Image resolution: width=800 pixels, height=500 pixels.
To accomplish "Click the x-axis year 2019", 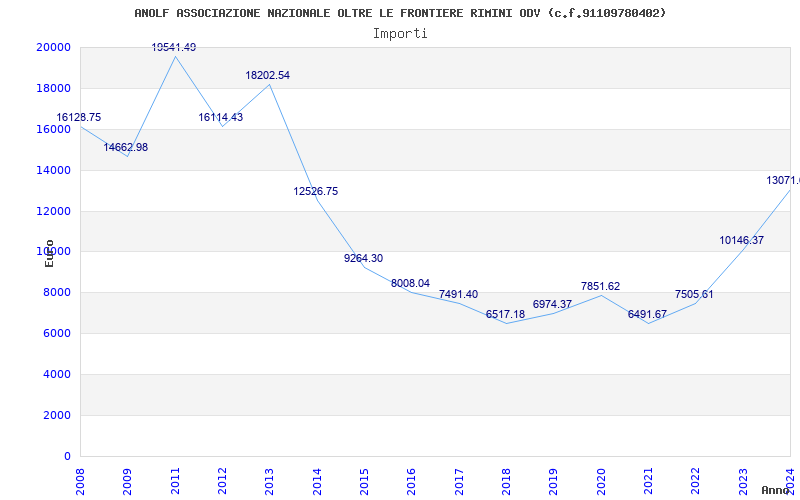I will pos(553,481).
